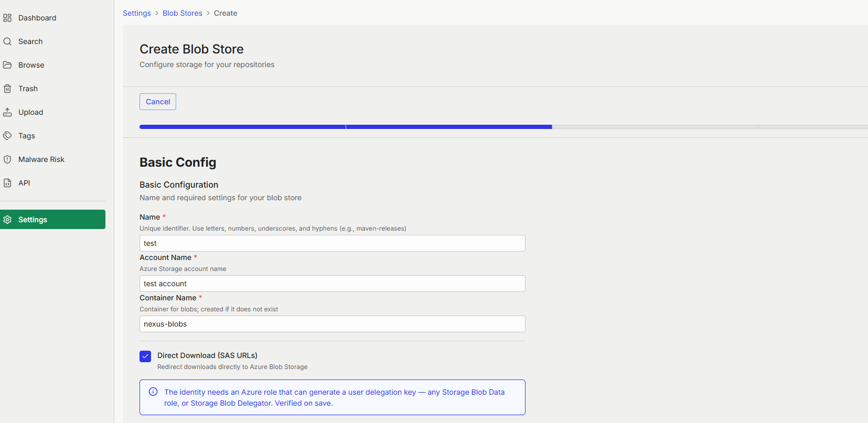Click the Name input field
Viewport: 868px width, 423px height.
pos(333,243)
